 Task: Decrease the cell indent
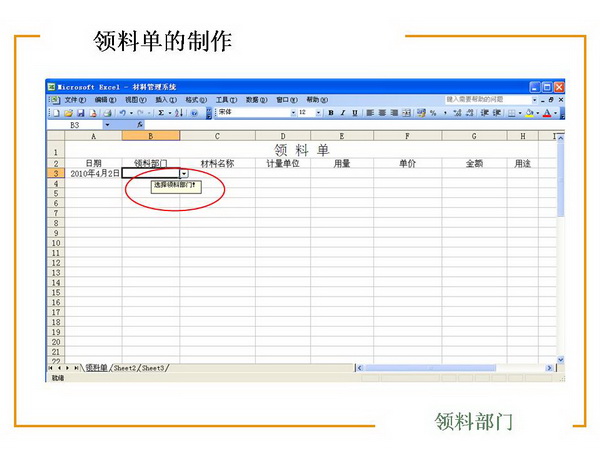click(485, 113)
